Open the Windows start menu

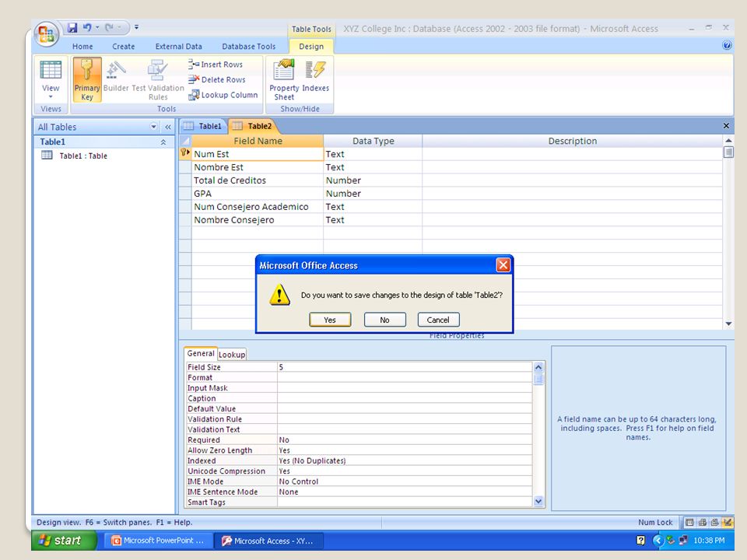click(64, 541)
